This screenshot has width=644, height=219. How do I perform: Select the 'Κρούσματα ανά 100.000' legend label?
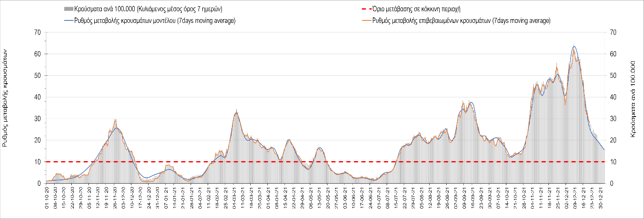tap(148, 9)
